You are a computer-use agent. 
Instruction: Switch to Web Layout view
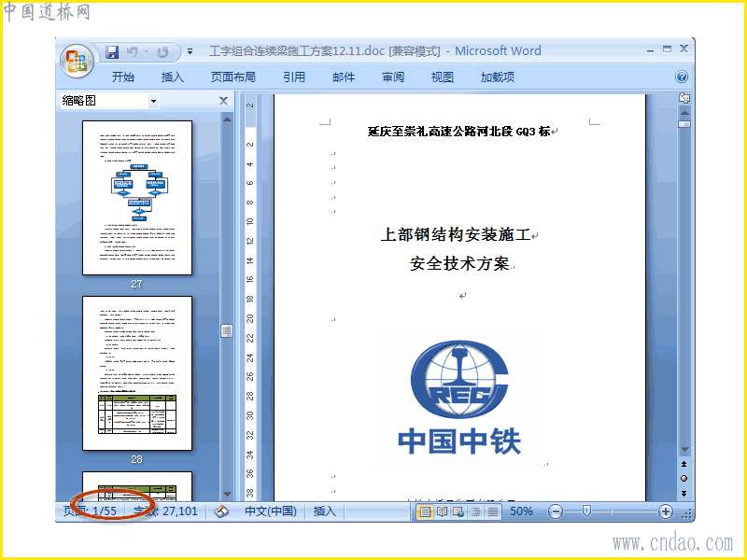coord(458,511)
